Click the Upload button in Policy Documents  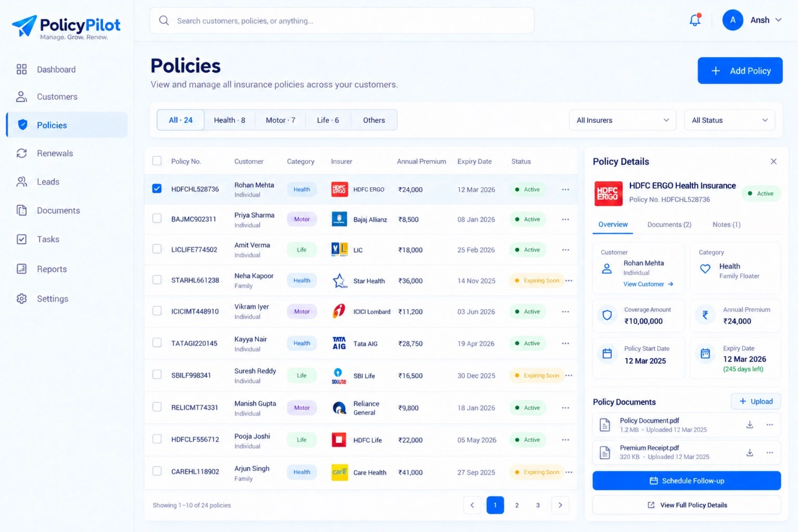click(x=755, y=401)
